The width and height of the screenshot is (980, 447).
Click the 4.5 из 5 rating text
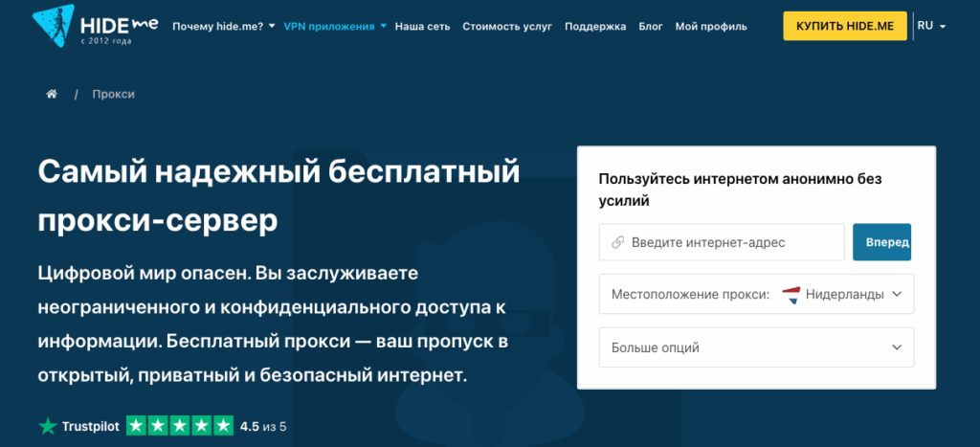263,427
